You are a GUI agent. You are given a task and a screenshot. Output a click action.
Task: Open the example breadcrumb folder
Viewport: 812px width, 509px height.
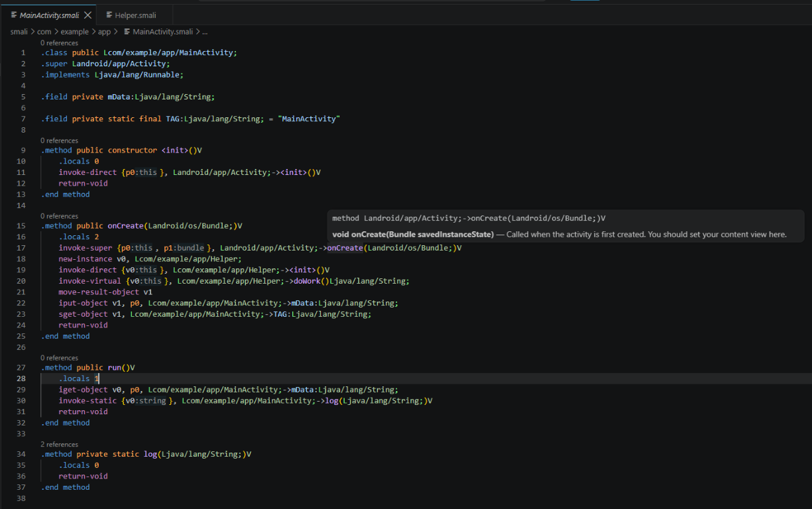click(74, 31)
